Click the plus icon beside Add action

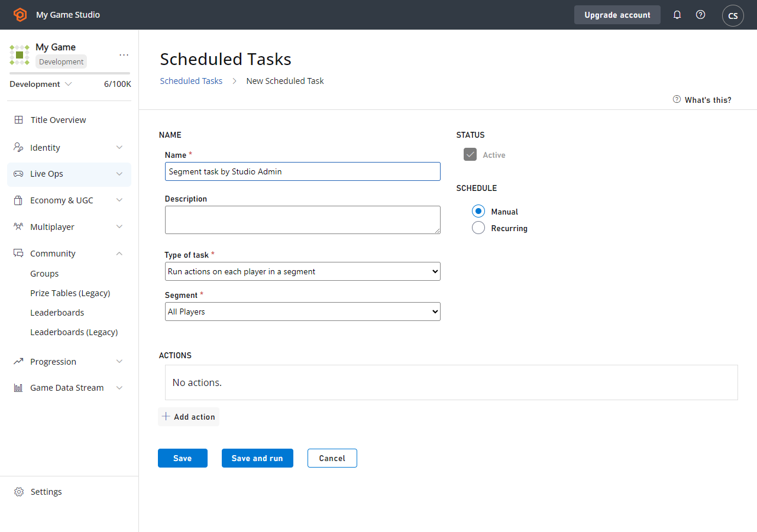[166, 417]
